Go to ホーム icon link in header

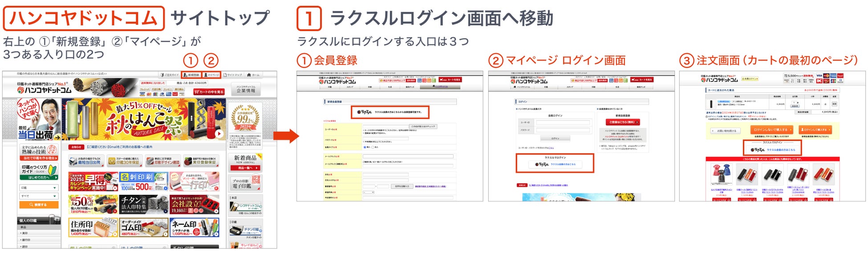point(253,75)
